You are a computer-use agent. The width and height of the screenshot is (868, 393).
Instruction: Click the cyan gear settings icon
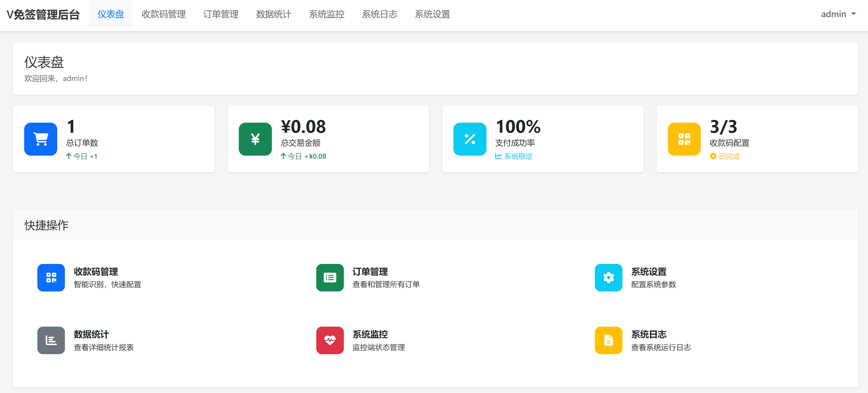[609, 278]
